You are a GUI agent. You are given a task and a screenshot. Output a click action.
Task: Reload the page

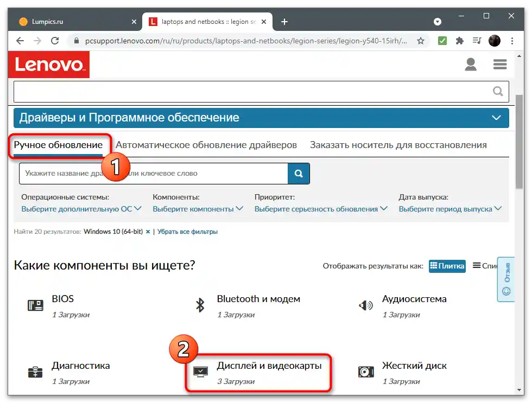click(55, 41)
